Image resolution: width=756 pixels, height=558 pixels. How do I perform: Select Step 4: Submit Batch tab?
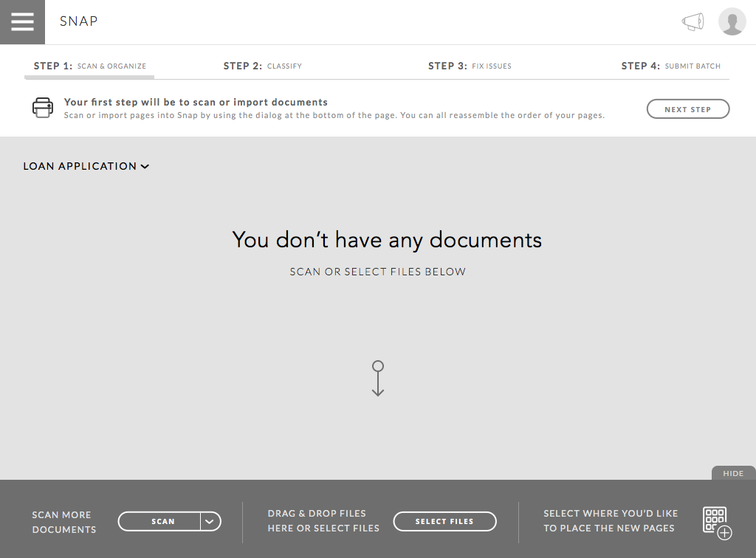point(670,66)
